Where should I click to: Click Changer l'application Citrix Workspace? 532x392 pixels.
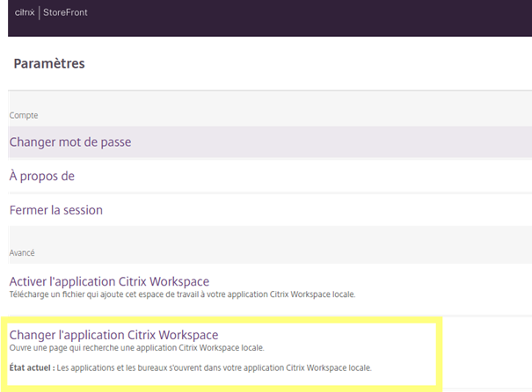click(x=113, y=335)
